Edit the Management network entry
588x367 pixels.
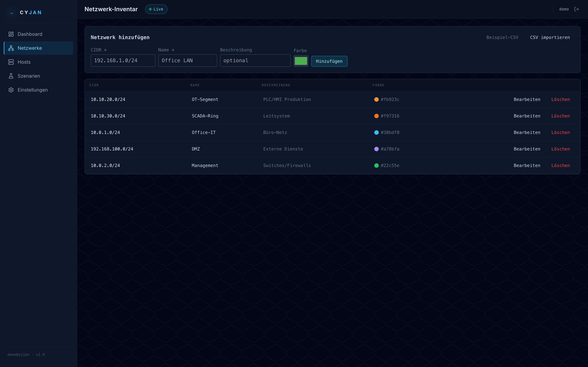tap(527, 165)
